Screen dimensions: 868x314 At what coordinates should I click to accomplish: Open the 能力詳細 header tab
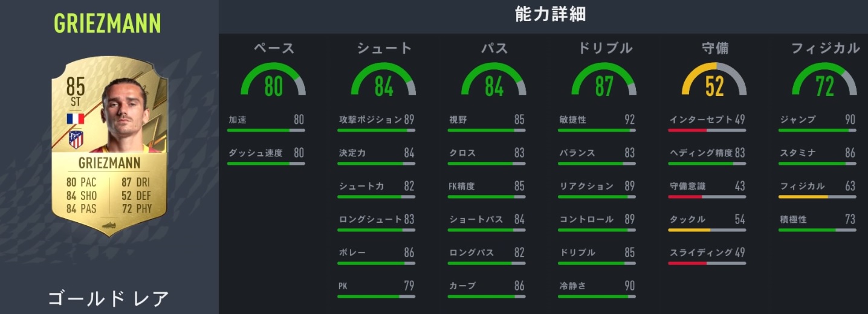549,15
